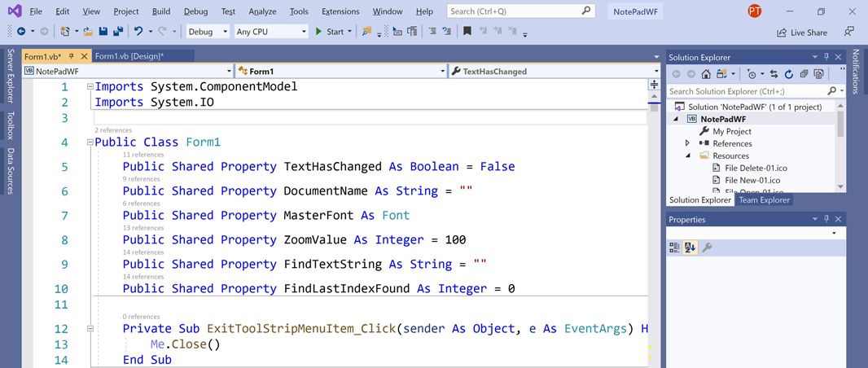Click Collapse All icon in Solution Explorer
Screen dimensions: 868x368
click(804, 74)
